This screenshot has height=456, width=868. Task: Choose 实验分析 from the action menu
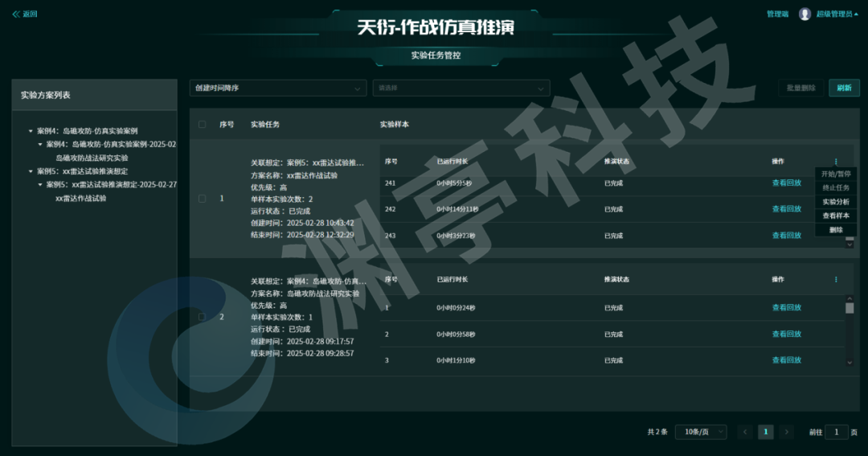pos(836,202)
